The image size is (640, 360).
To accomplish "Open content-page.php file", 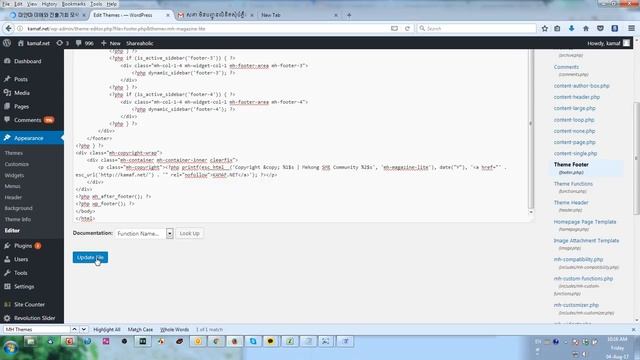I will pyautogui.click(x=575, y=142).
